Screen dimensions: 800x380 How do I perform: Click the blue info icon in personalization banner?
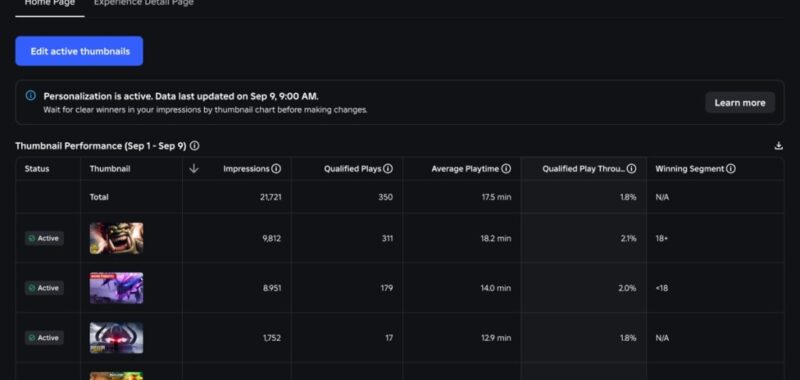point(31,96)
